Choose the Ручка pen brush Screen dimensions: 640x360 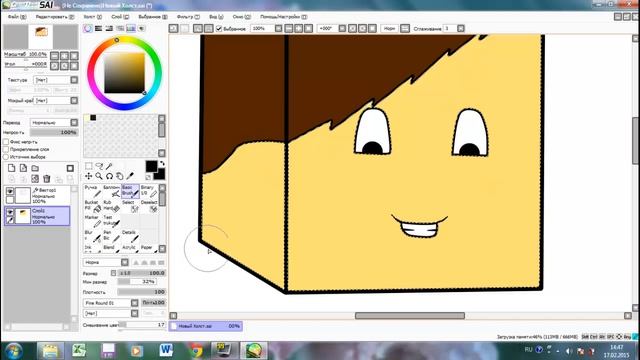pyautogui.click(x=93, y=191)
